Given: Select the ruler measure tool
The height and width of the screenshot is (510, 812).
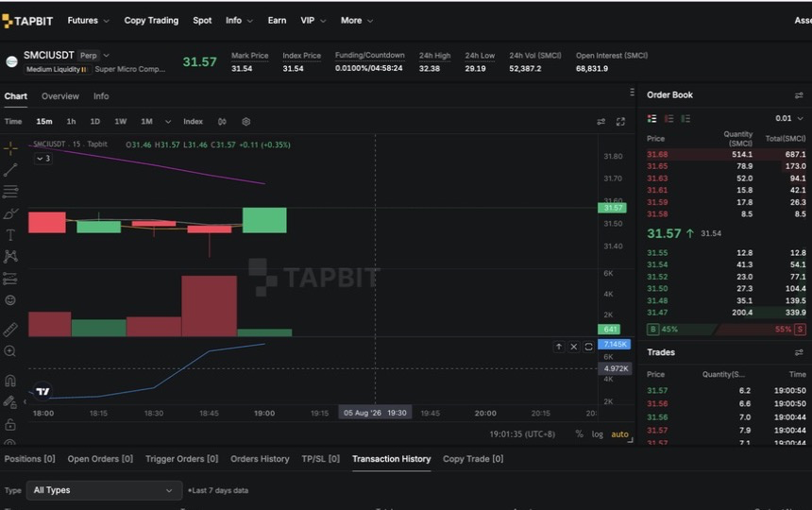Looking at the screenshot, I should point(10,330).
